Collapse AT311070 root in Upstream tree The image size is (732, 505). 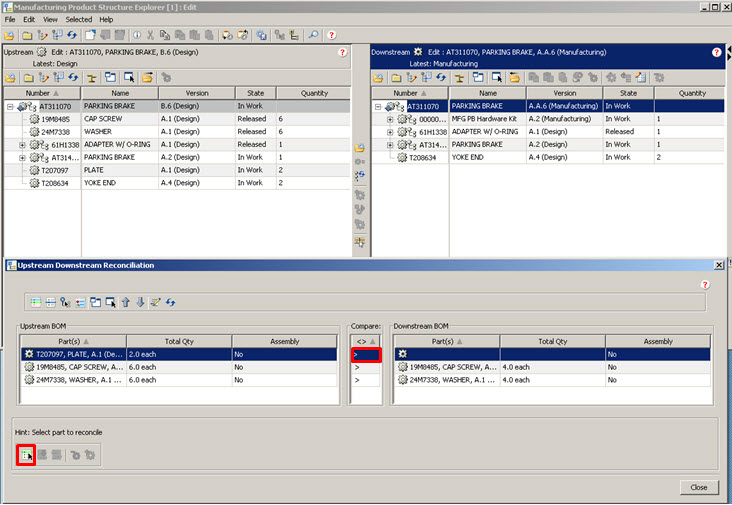pyautogui.click(x=10, y=107)
